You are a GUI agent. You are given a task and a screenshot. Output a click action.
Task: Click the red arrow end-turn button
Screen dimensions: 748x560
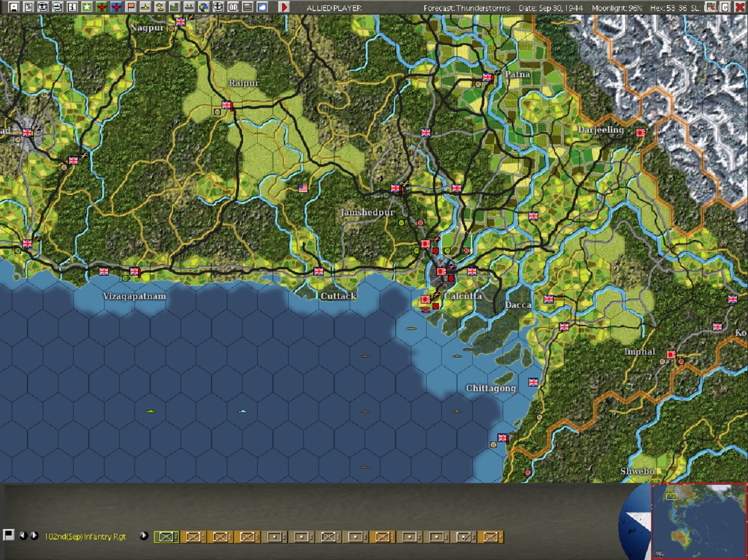pyautogui.click(x=284, y=7)
